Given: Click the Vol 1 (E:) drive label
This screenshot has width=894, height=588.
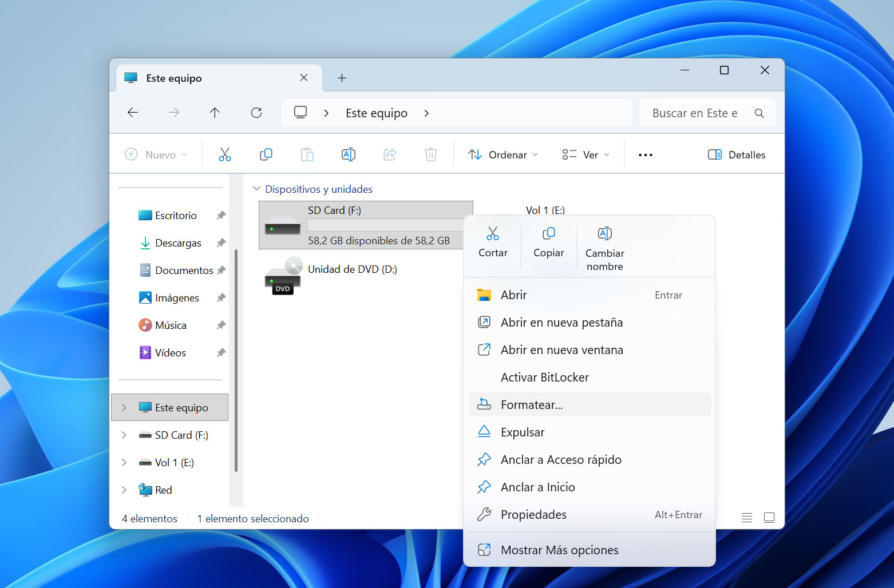Looking at the screenshot, I should [545, 210].
